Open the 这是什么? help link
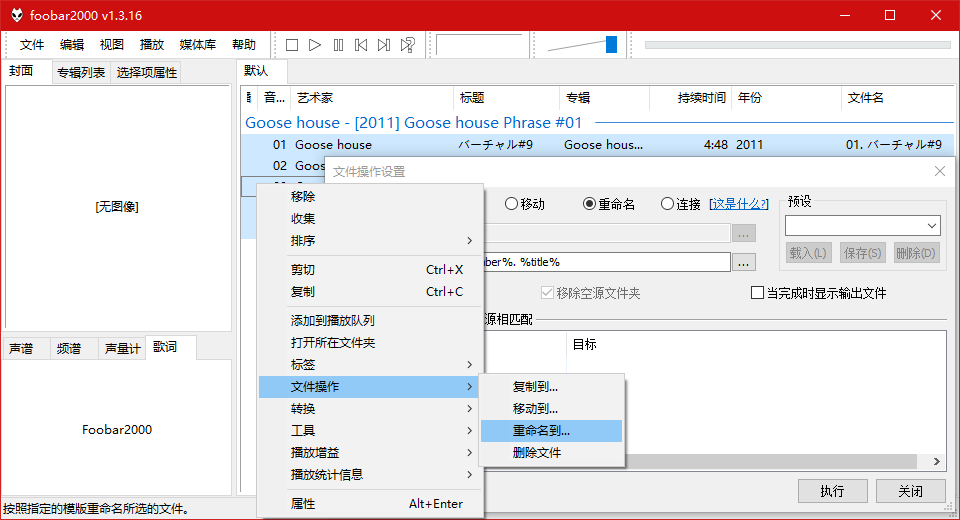Viewport: 960px width, 520px height. (x=739, y=204)
